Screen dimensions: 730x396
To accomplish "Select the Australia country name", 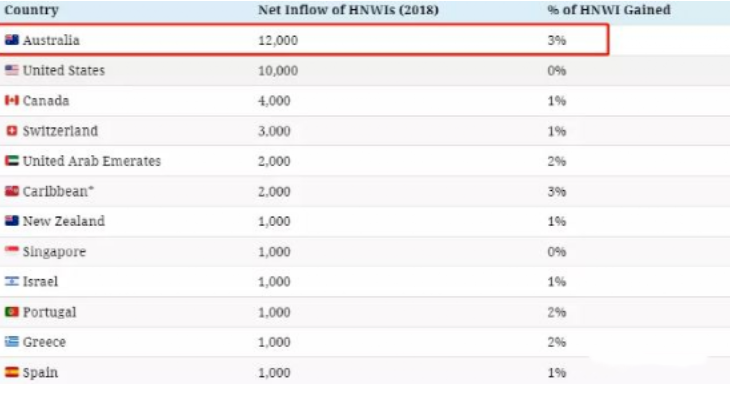I will (51, 40).
